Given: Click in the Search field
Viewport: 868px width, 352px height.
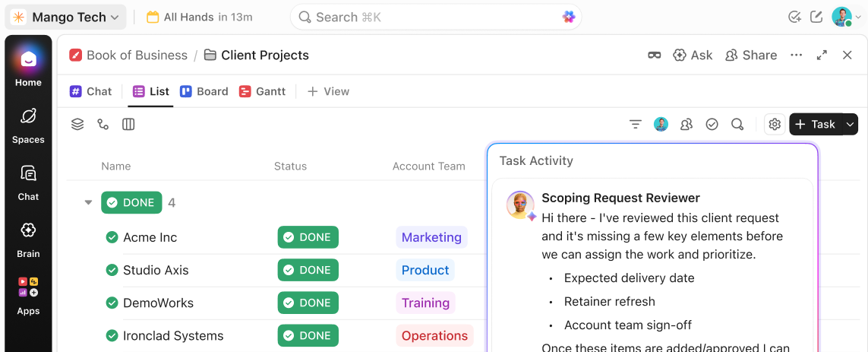Looking at the screenshot, I should pos(436,17).
